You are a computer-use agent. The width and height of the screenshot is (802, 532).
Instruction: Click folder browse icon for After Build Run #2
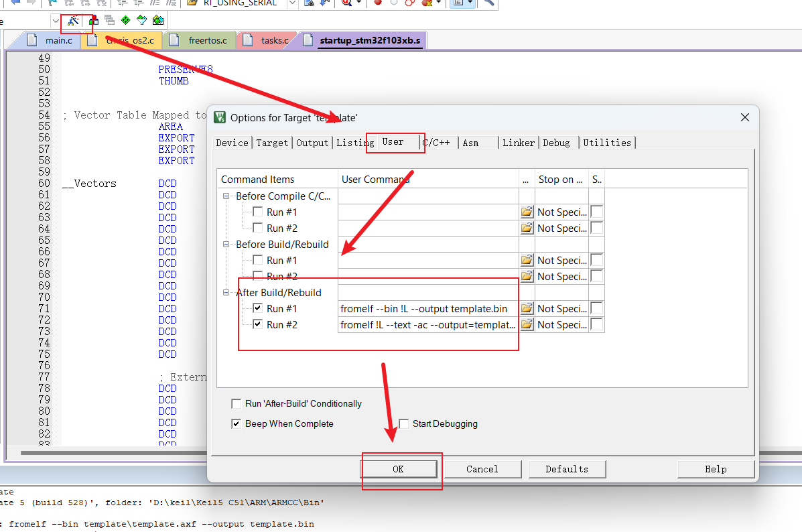pyautogui.click(x=527, y=324)
